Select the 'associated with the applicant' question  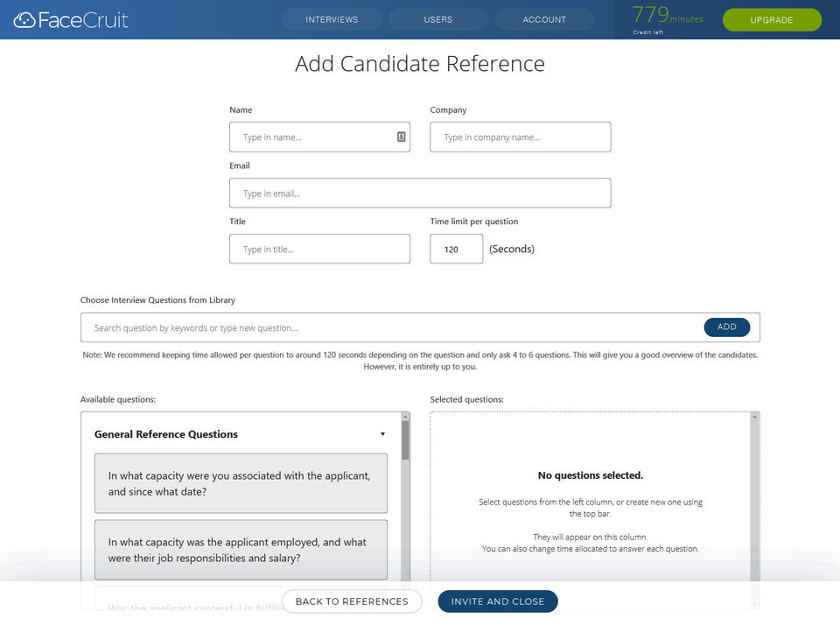[x=241, y=483]
